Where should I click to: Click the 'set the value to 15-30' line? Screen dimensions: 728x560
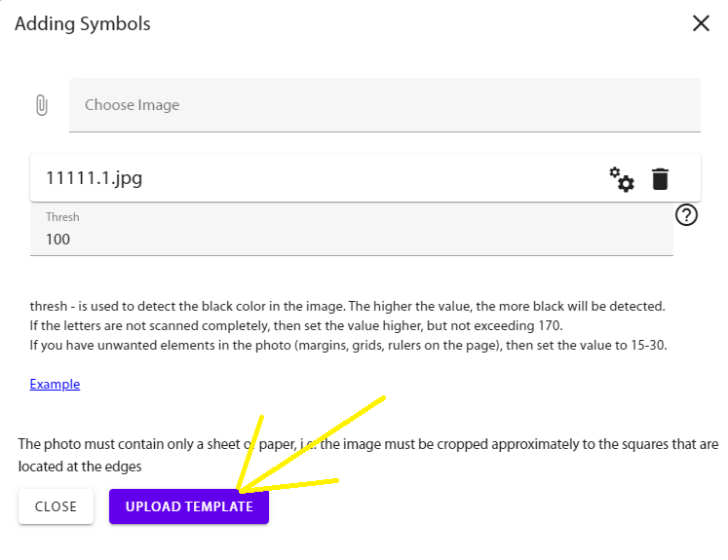pos(348,345)
